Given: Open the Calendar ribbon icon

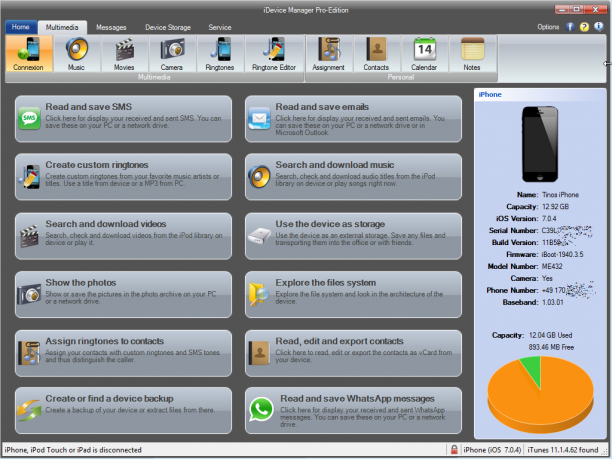Looking at the screenshot, I should [x=424, y=54].
